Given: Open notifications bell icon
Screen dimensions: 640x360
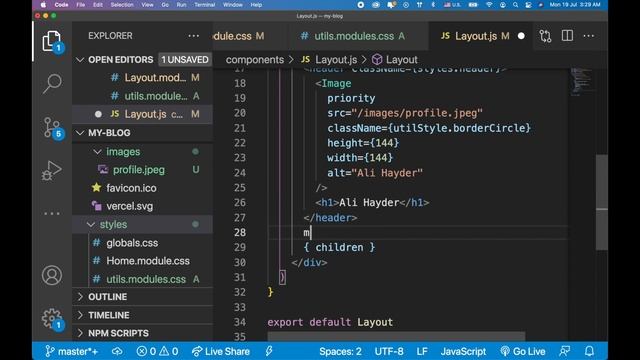Looking at the screenshot, I should (x=589, y=351).
